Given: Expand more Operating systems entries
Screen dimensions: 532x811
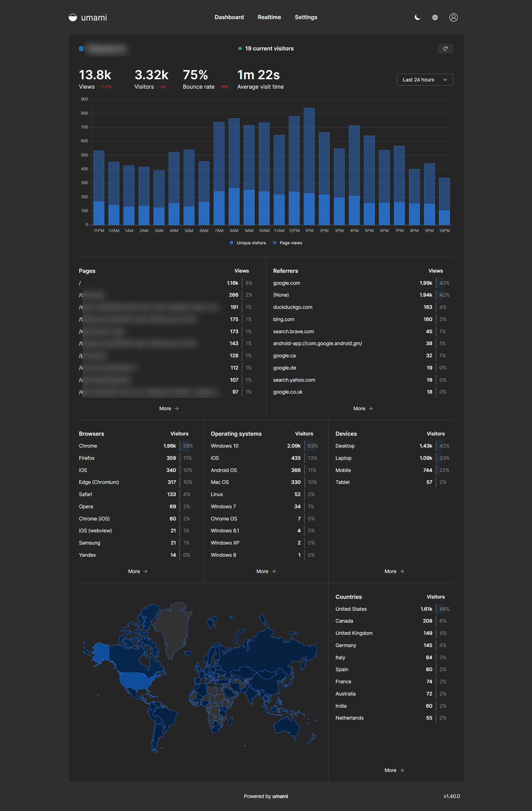Looking at the screenshot, I should click(266, 571).
